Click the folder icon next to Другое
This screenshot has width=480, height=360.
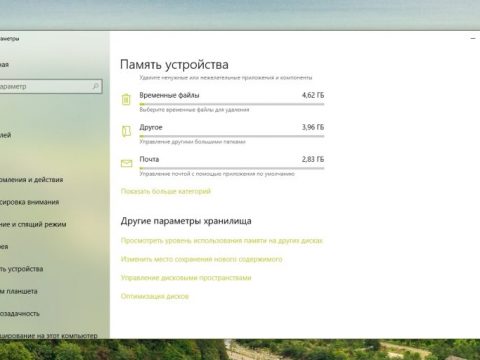(126, 132)
